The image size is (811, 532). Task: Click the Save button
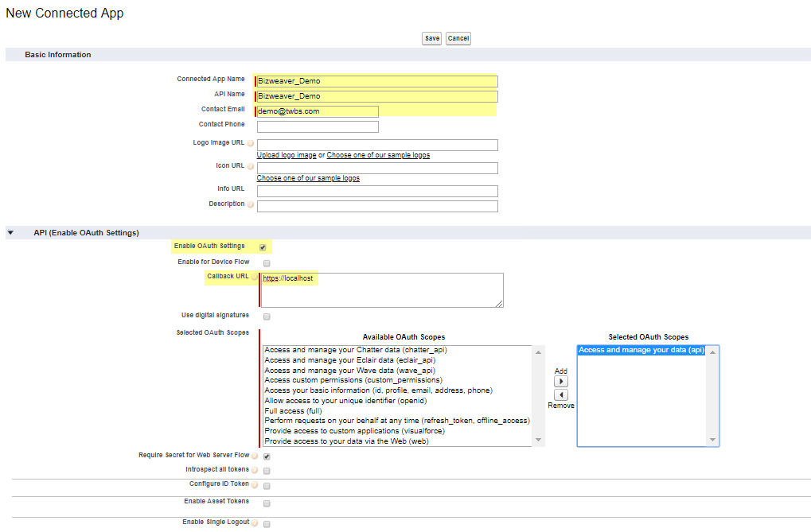click(x=432, y=38)
